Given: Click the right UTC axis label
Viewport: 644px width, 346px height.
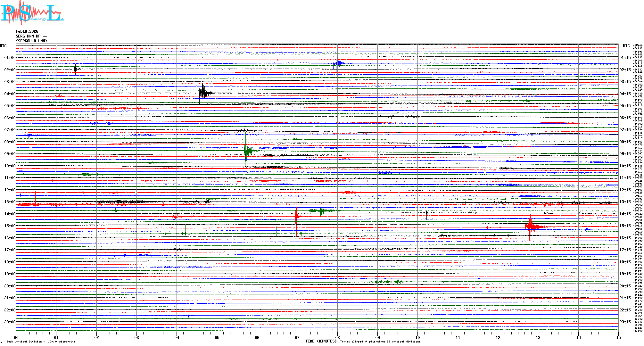Looking at the screenshot, I should (x=626, y=46).
